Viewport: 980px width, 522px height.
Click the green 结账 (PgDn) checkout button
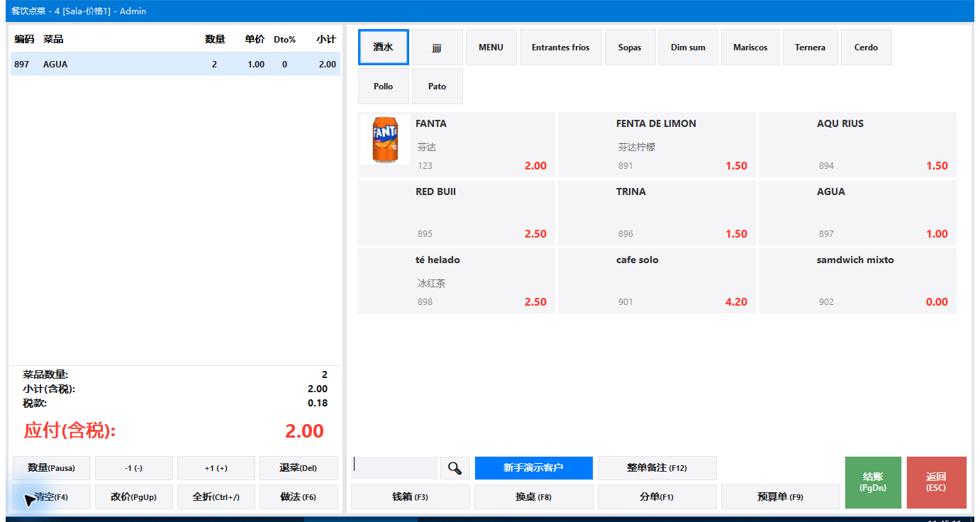tap(873, 482)
